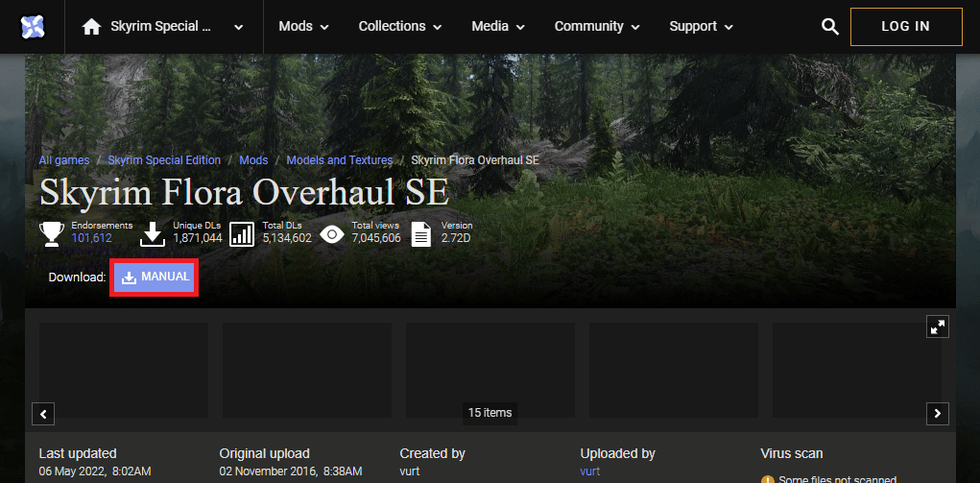Click the 5,134,602 total downloads value
This screenshot has width=980, height=483.
(x=287, y=238)
